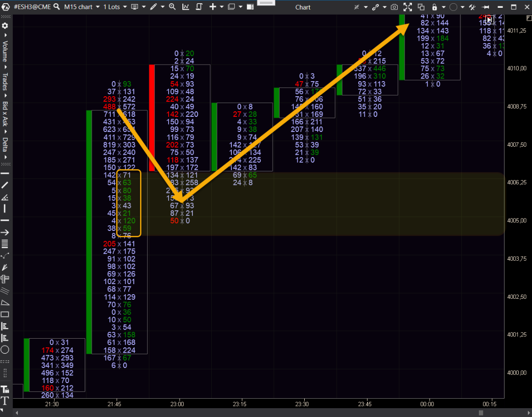The image size is (532, 417).
Task: Click the indicators chart icon in toolbar
Action: pos(186,7)
